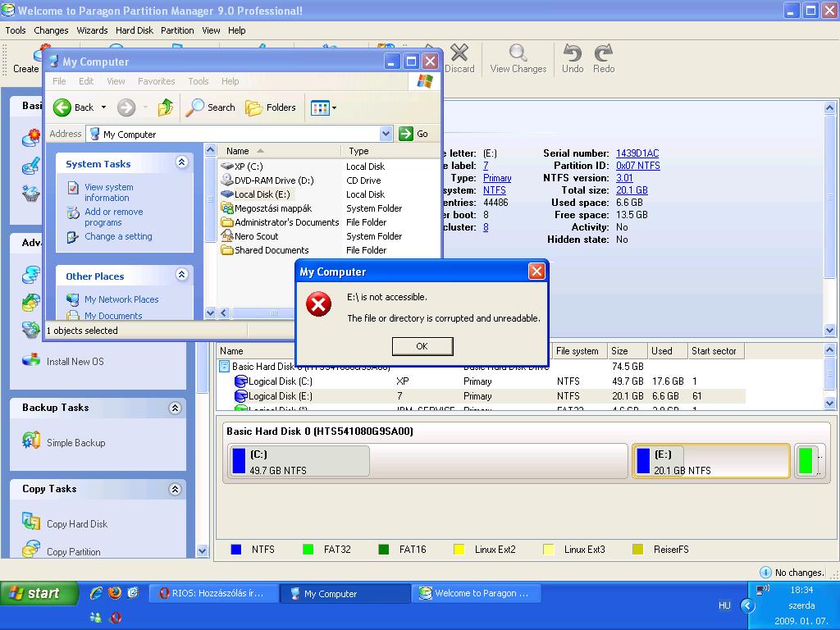The image size is (840, 630).
Task: Toggle Folders pane in My Computer
Action: pos(271,107)
